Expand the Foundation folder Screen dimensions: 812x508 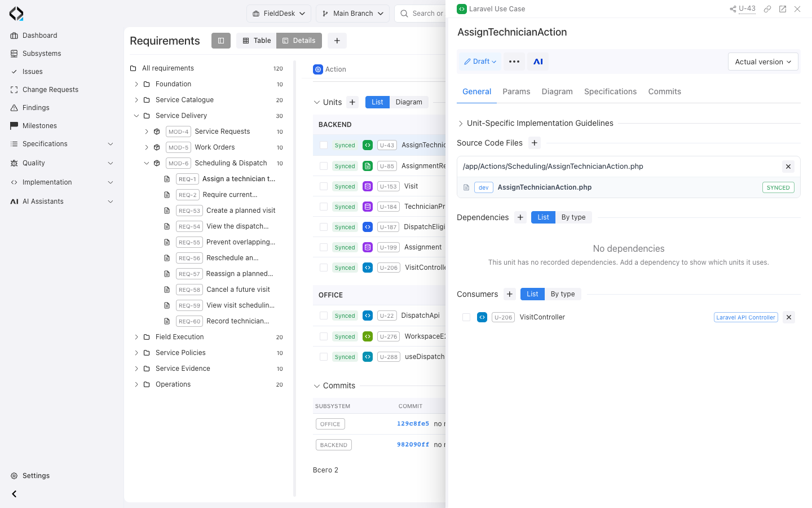pyautogui.click(x=136, y=84)
